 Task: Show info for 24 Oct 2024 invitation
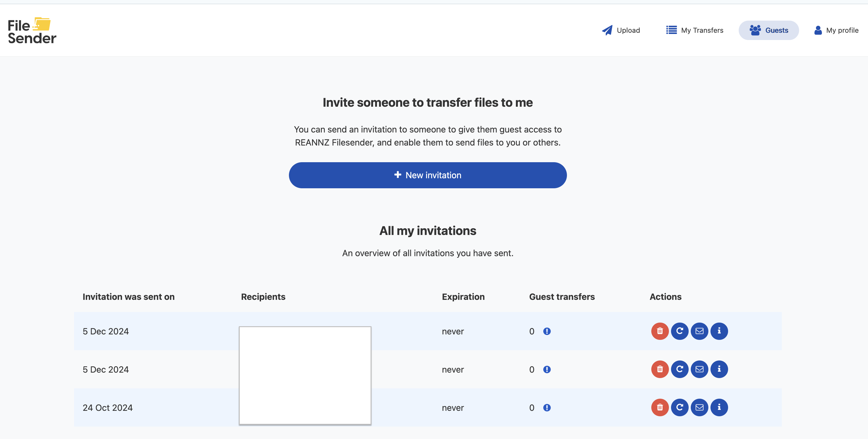(x=719, y=407)
